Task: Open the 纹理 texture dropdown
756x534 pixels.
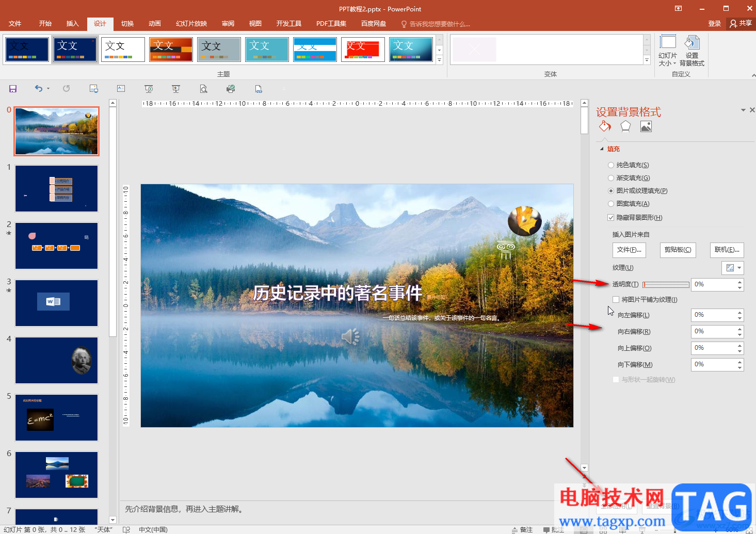Action: (732, 268)
